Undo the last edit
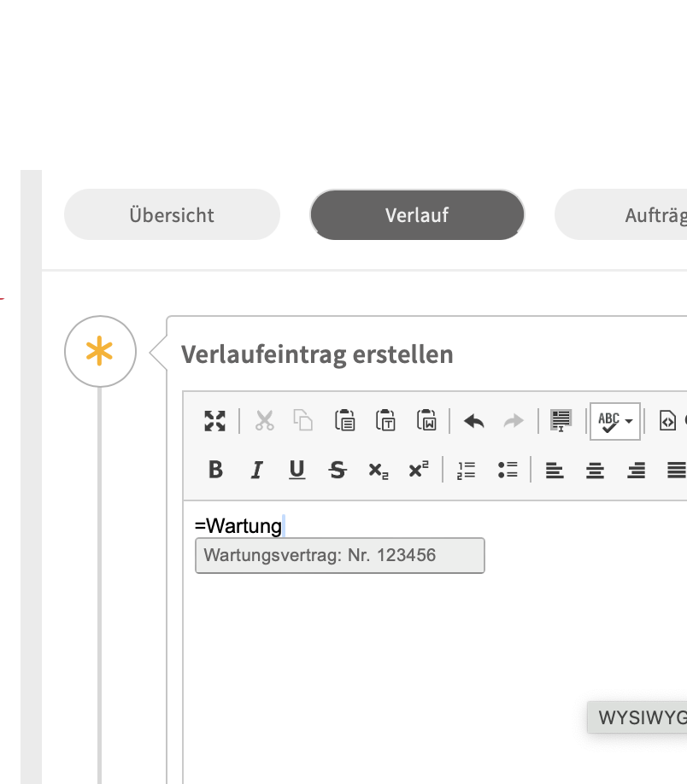687x784 pixels. 473,420
